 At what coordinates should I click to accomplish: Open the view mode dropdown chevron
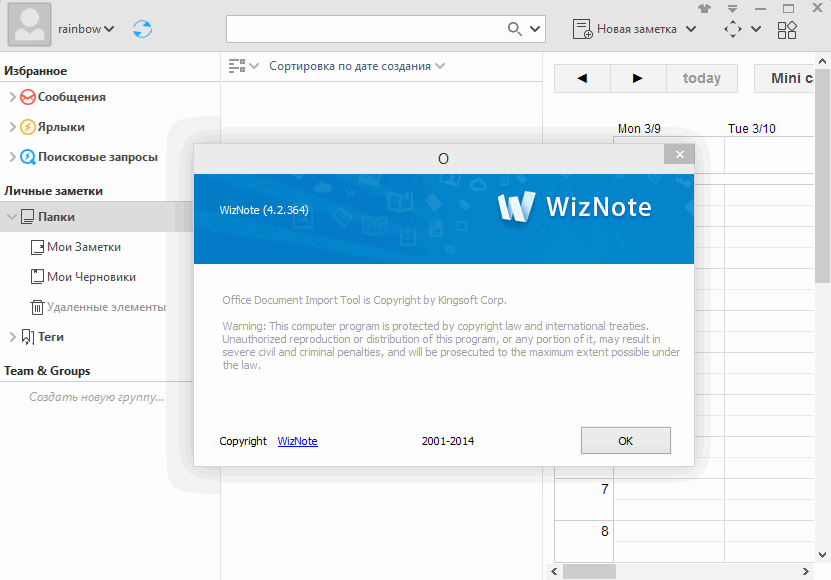click(x=254, y=66)
